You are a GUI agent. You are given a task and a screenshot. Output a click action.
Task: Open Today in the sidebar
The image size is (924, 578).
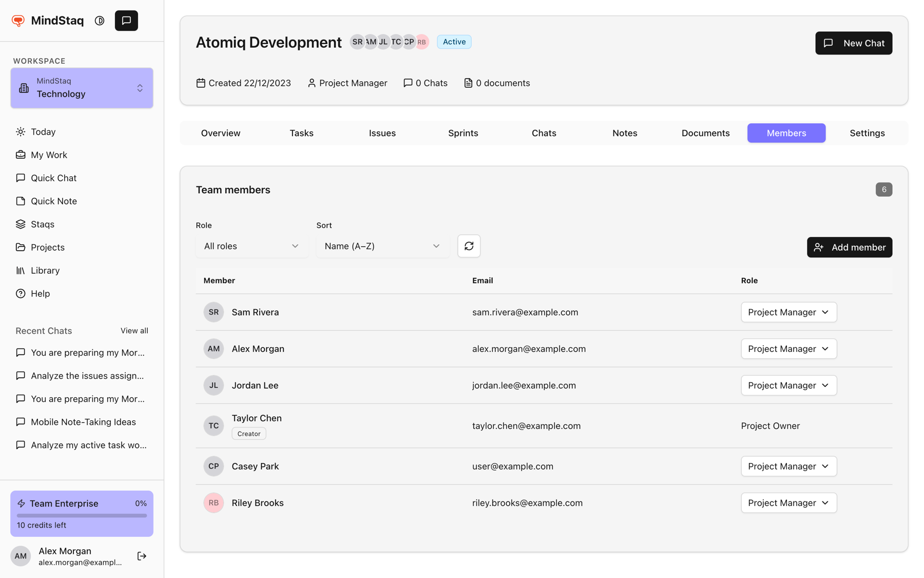(82, 132)
